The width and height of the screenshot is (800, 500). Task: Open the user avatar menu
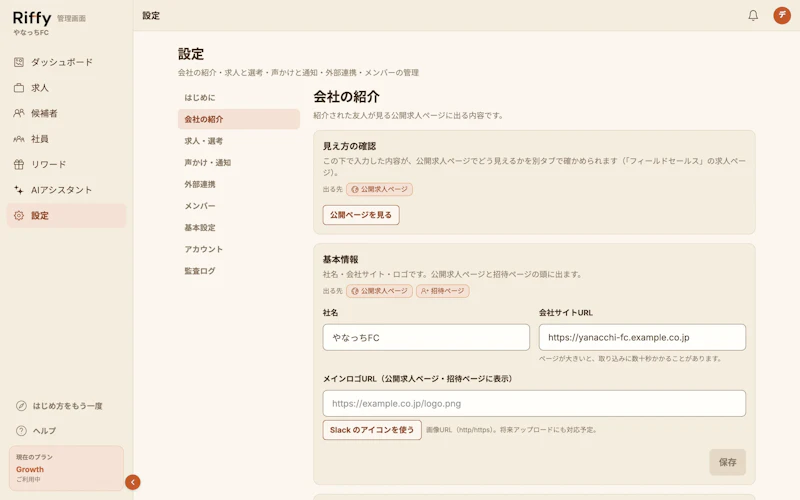(x=782, y=15)
